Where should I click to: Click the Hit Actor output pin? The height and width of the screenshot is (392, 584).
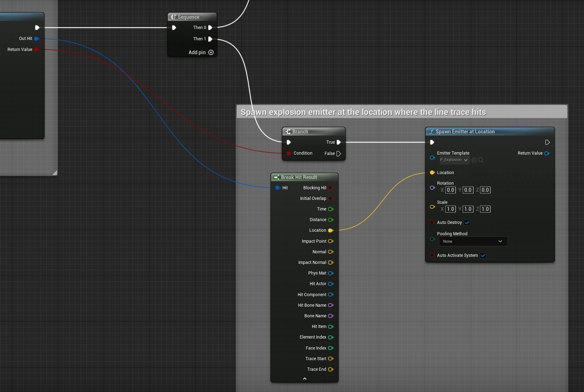pos(331,284)
